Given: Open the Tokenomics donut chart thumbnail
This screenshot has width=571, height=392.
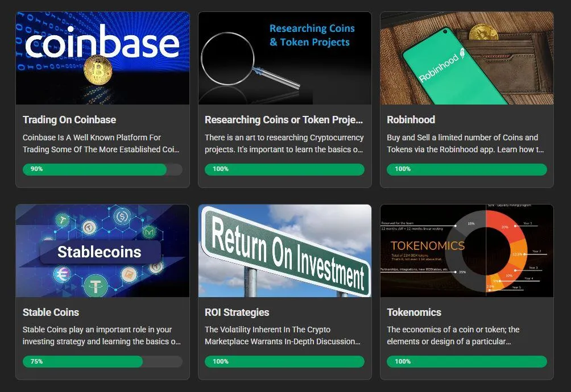Looking at the screenshot, I should (x=467, y=251).
